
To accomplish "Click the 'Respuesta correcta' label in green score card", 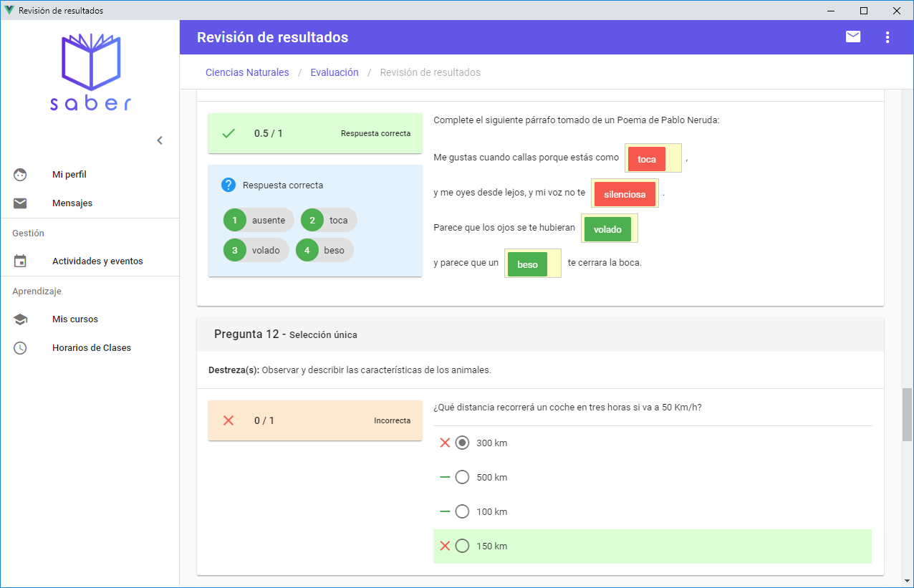I will (376, 133).
